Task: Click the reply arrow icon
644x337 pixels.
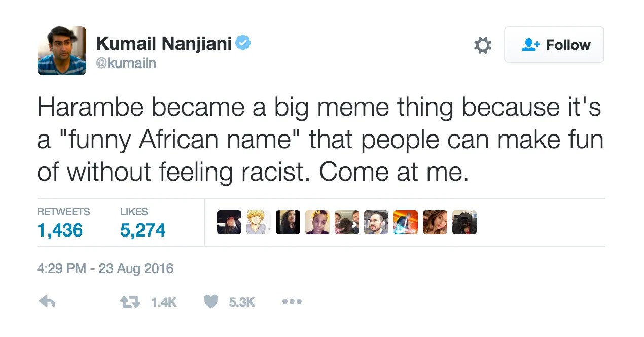Action: (x=46, y=301)
